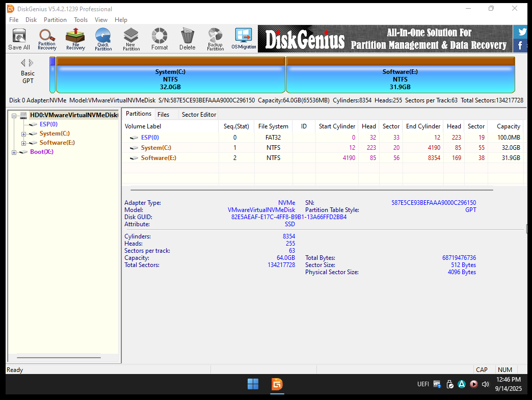
Task: Go to the next disk with the right arrow
Action: (x=31, y=63)
